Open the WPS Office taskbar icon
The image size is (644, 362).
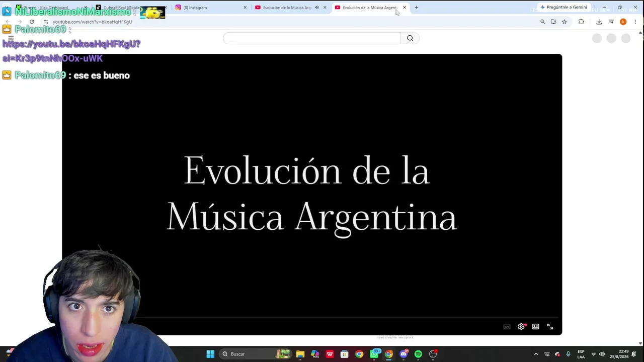(330, 354)
